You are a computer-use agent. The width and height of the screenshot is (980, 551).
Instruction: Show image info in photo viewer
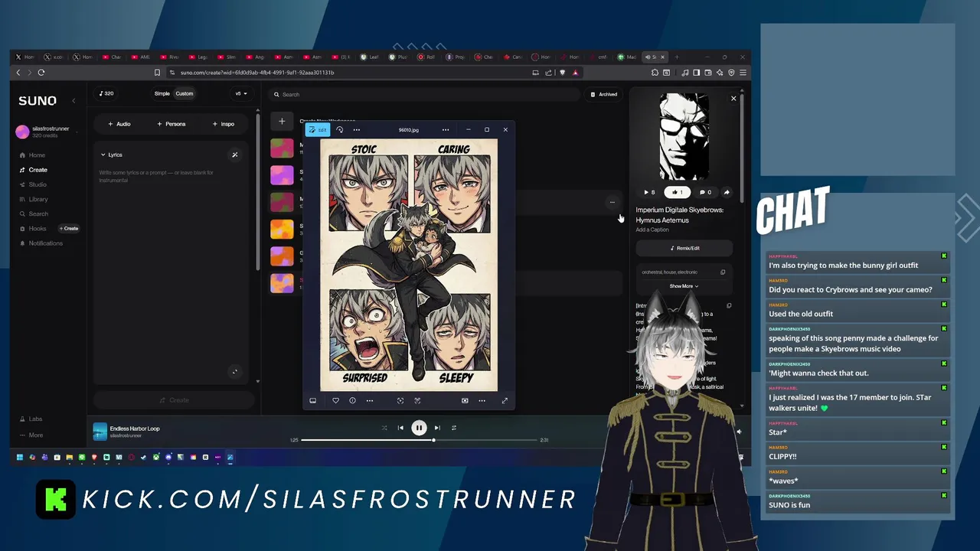click(352, 400)
